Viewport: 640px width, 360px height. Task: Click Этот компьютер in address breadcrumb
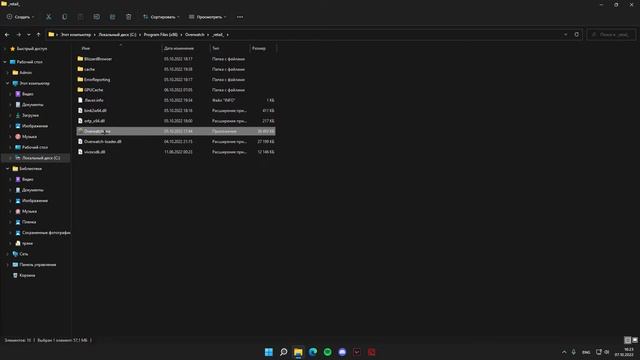click(76, 35)
